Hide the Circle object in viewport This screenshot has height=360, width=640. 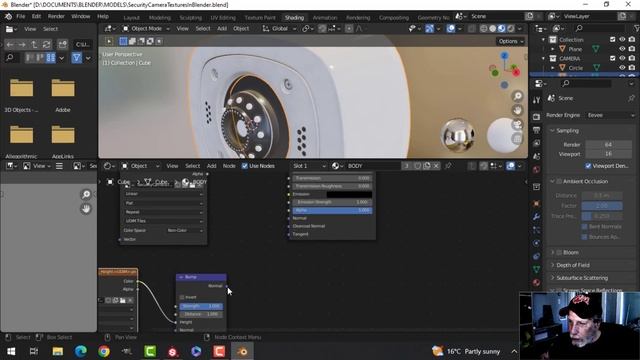[x=622, y=68]
